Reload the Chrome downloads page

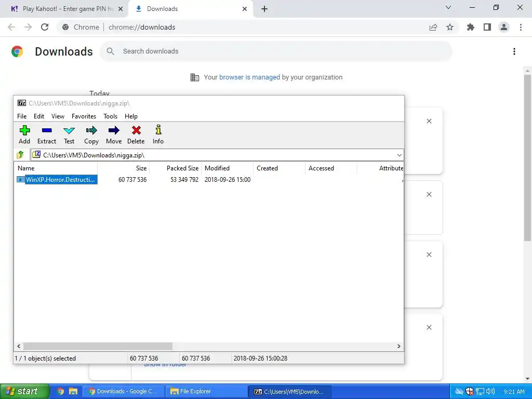point(45,27)
